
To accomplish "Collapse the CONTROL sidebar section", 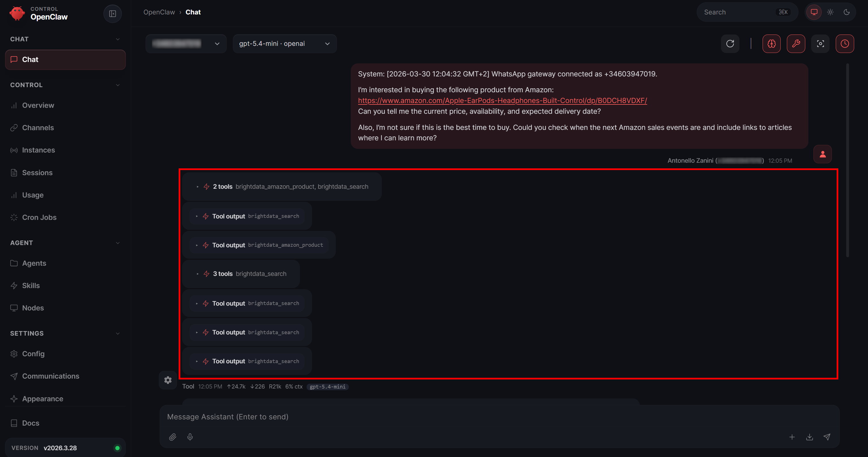I will (118, 85).
